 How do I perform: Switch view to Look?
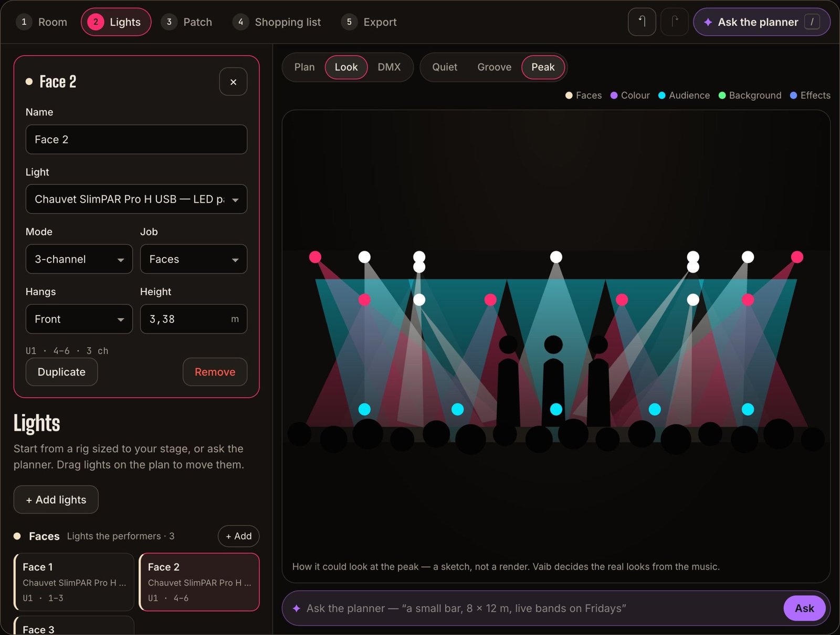pos(346,67)
